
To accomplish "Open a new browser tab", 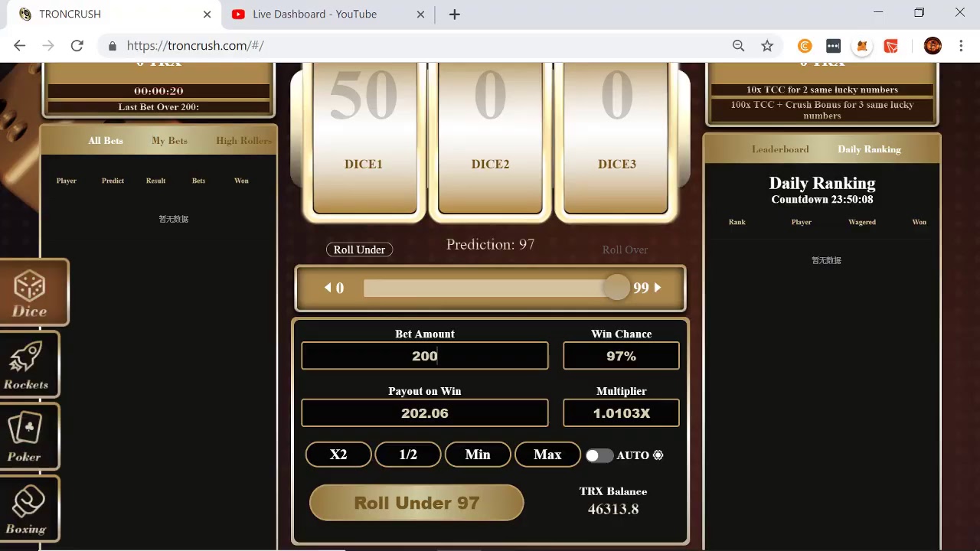I will [x=454, y=15].
